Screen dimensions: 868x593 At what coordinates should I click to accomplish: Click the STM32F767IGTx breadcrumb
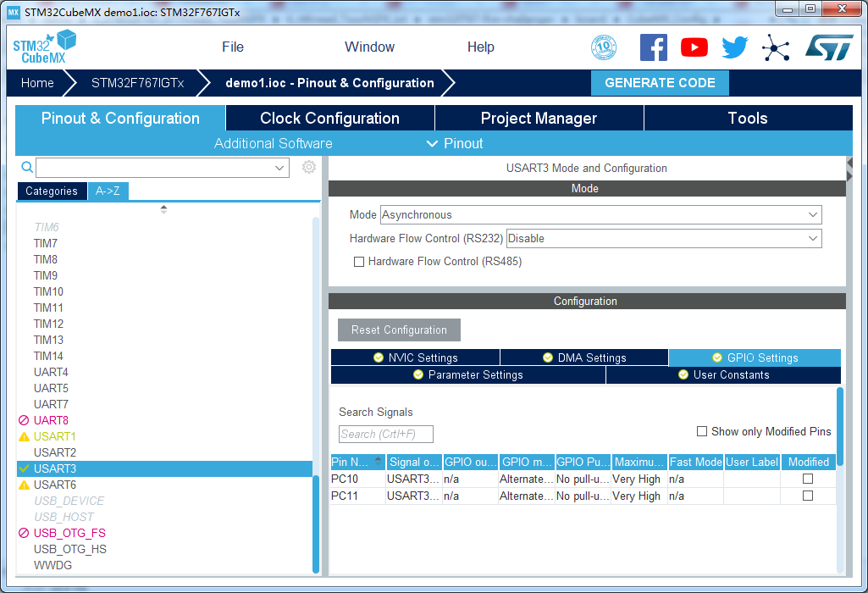138,83
